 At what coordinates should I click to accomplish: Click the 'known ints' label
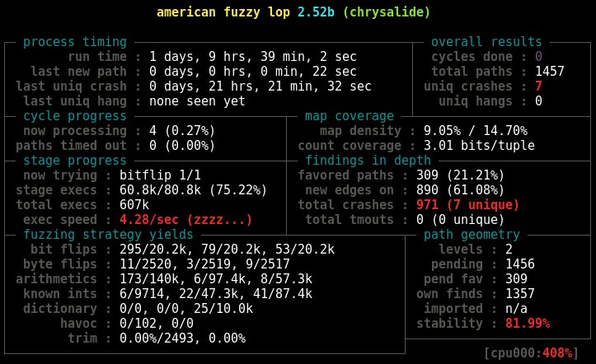point(60,293)
